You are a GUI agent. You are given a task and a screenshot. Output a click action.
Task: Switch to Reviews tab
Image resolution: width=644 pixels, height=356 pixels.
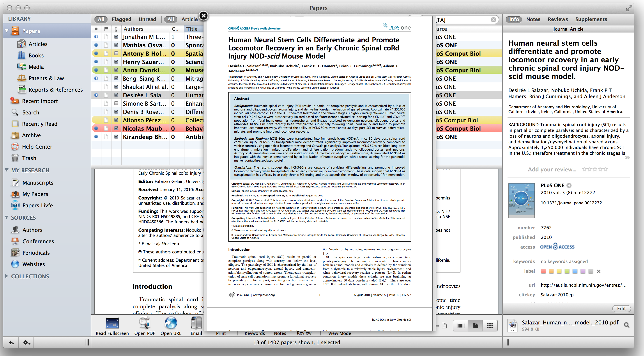[558, 19]
